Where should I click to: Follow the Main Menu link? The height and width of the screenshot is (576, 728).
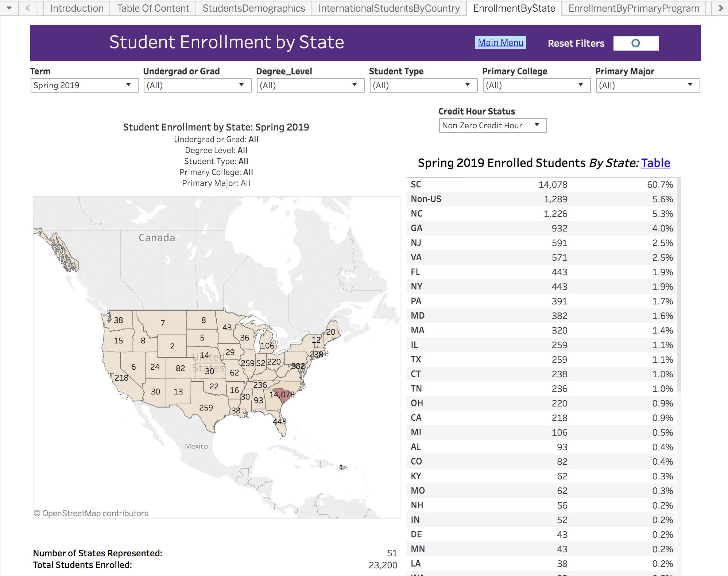coord(500,43)
